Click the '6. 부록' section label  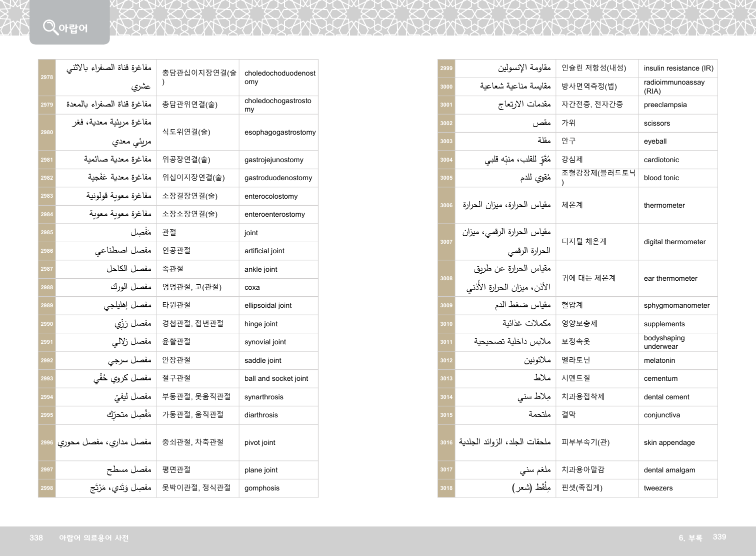point(690,538)
